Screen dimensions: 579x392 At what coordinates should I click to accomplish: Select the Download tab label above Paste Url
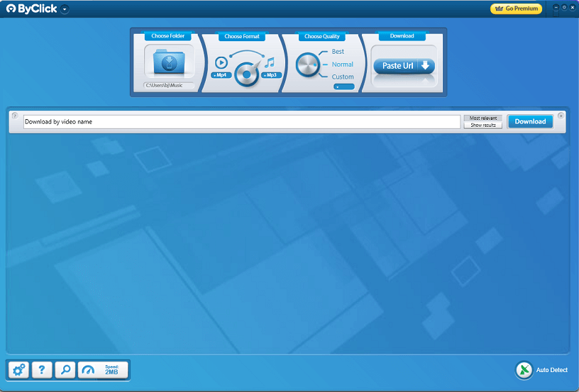(402, 35)
